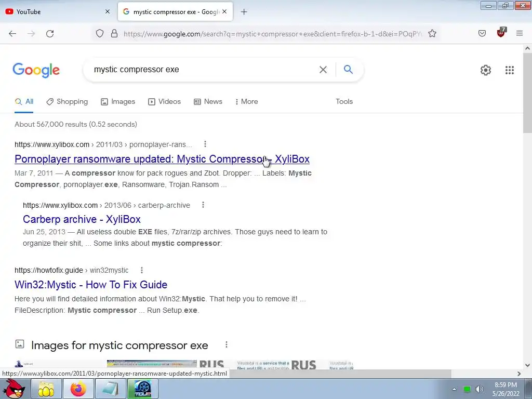Click the Google logo
Screen dimensions: 532x399
36,70
